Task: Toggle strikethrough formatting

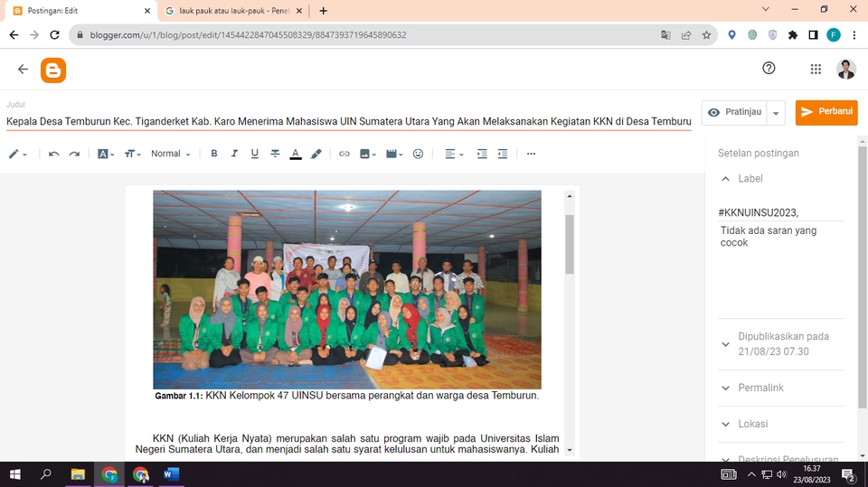Action: tap(275, 154)
